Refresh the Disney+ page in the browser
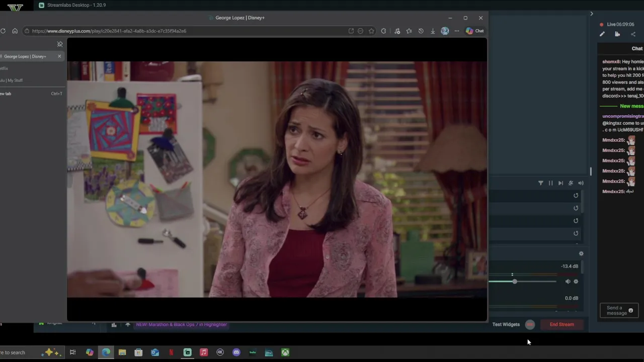The image size is (644, 362). click(x=3, y=31)
